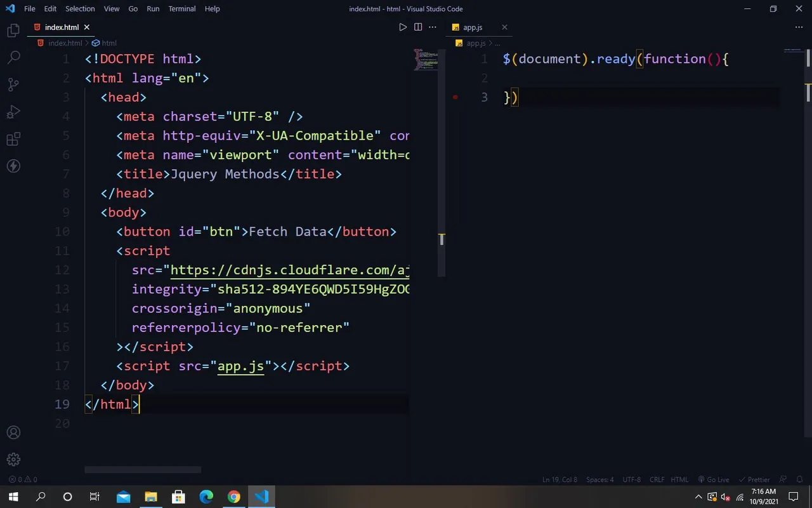Click the Go Live button in status bar

pos(713,479)
